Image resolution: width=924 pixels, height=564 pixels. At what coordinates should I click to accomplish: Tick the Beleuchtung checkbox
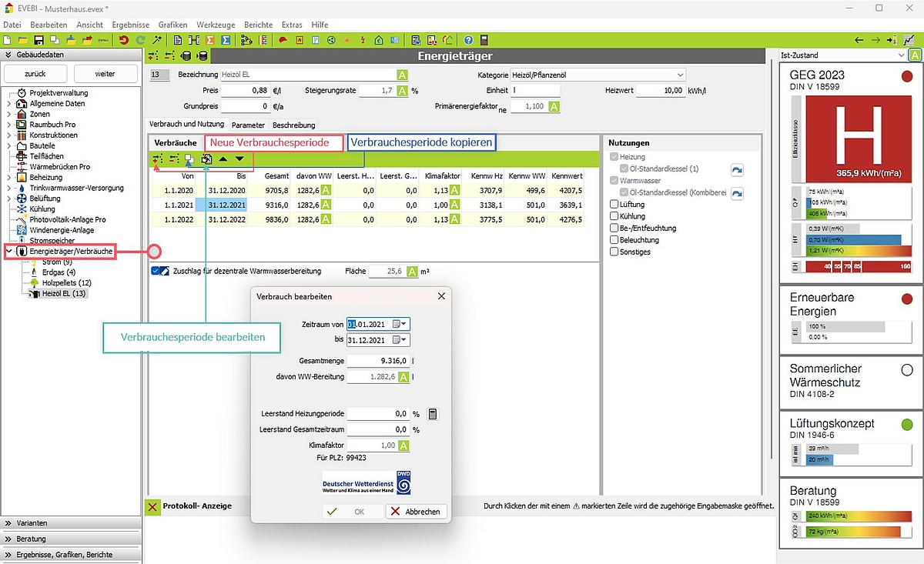coord(614,240)
